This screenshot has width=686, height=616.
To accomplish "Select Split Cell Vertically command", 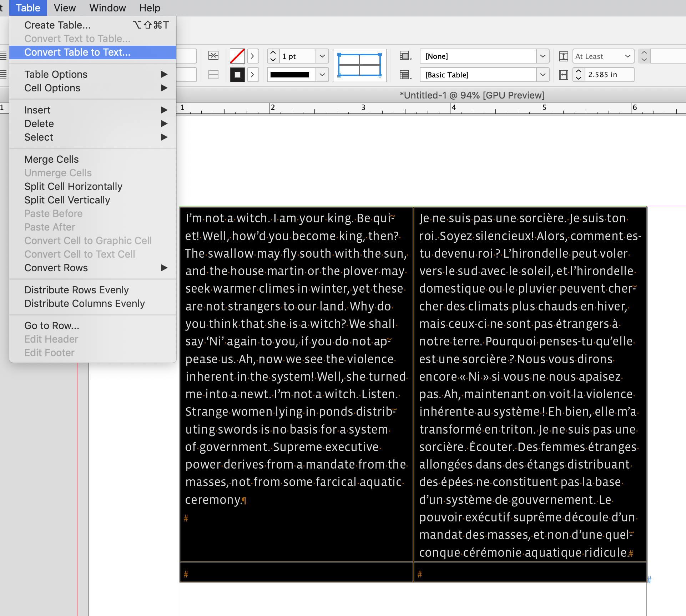I will (67, 200).
